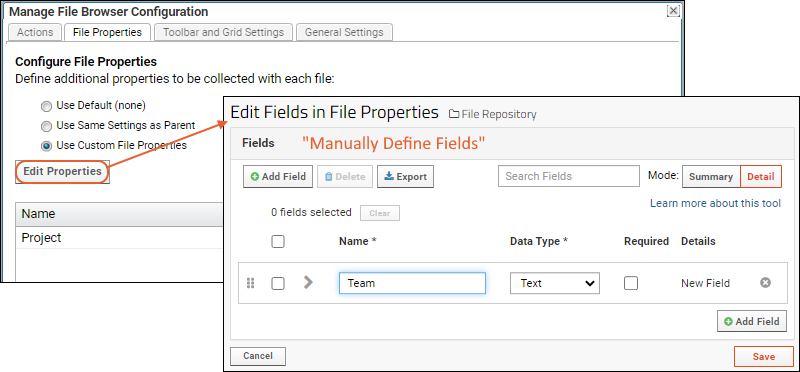Open the Text data type dropdown
This screenshot has width=800, height=372.
[555, 283]
